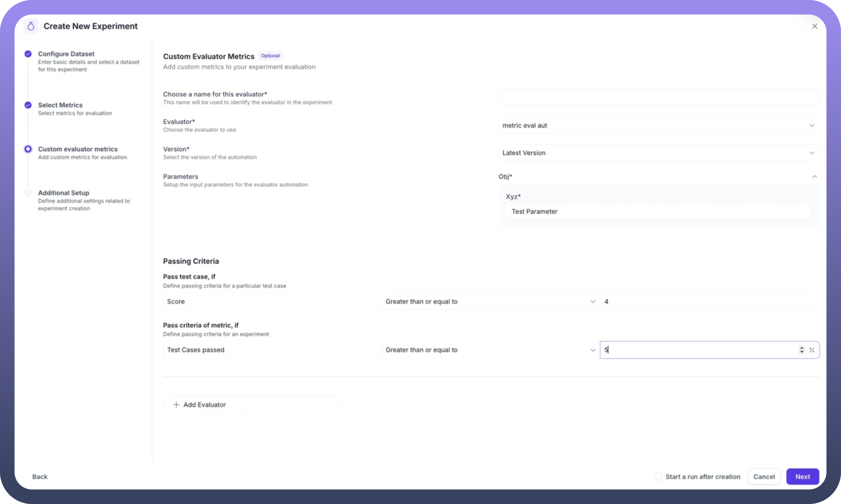Click the plus icon on Add Evaluator

[176, 405]
